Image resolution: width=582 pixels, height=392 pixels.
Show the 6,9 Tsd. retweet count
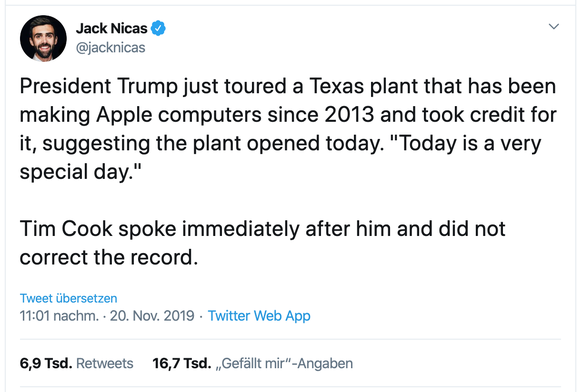[x=46, y=363]
